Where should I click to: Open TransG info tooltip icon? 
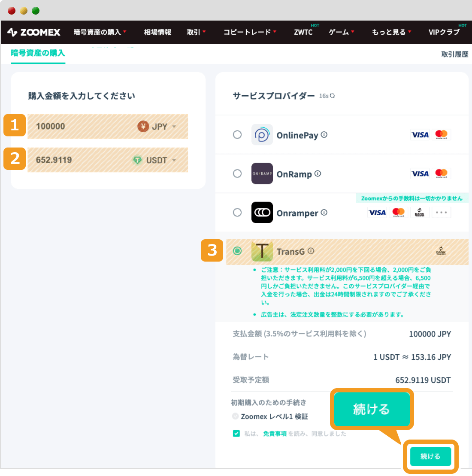pos(311,251)
